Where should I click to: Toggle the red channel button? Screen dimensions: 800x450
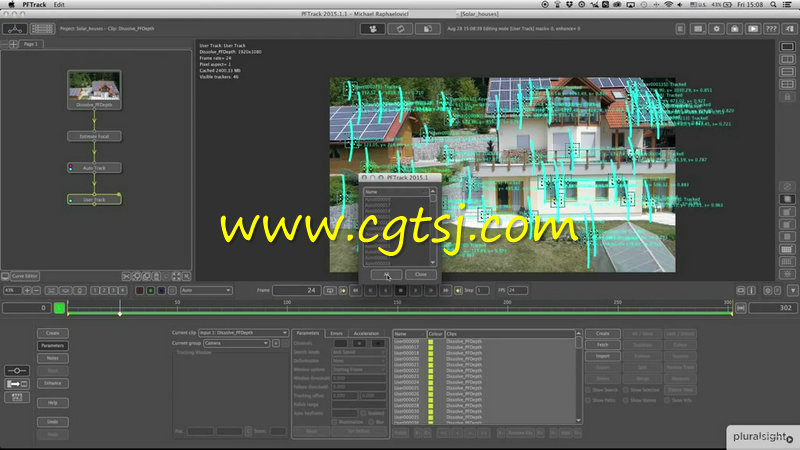(140, 290)
